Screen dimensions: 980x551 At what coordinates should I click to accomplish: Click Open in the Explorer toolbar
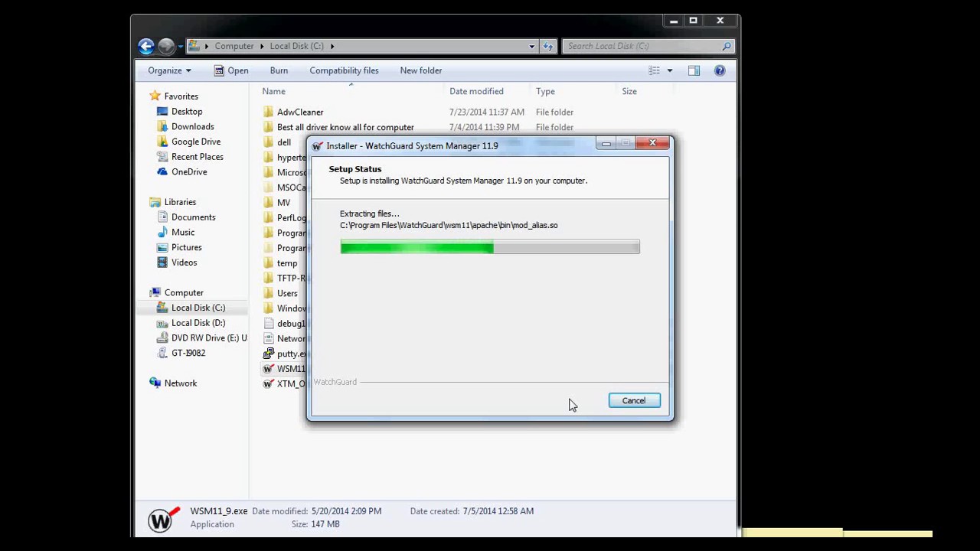[231, 70]
